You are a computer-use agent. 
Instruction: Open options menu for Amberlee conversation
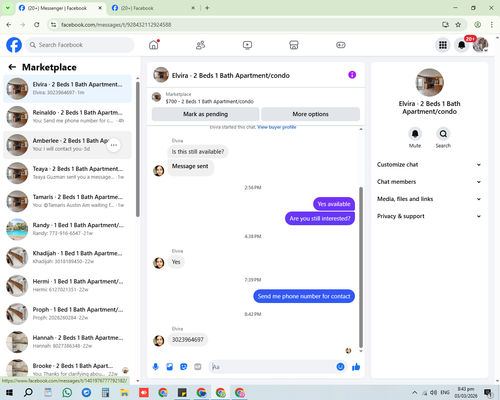[114, 145]
